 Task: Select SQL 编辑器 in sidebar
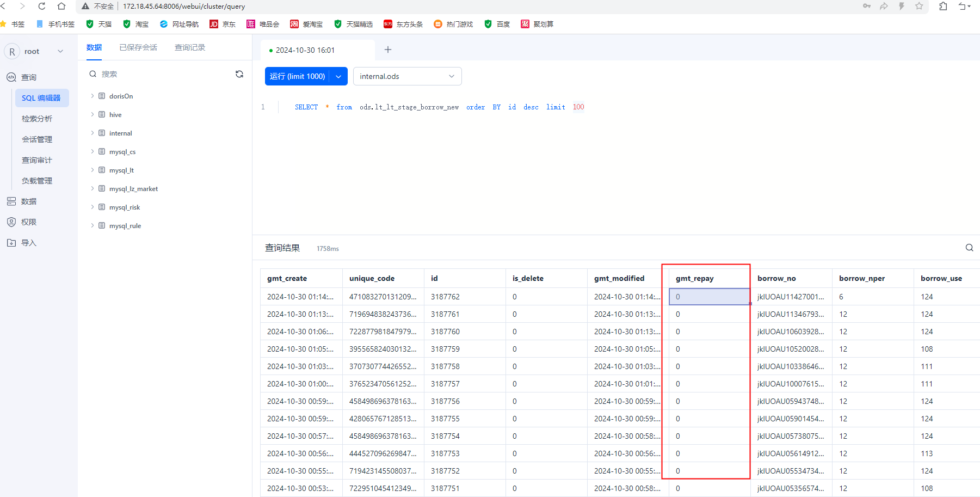tap(42, 98)
